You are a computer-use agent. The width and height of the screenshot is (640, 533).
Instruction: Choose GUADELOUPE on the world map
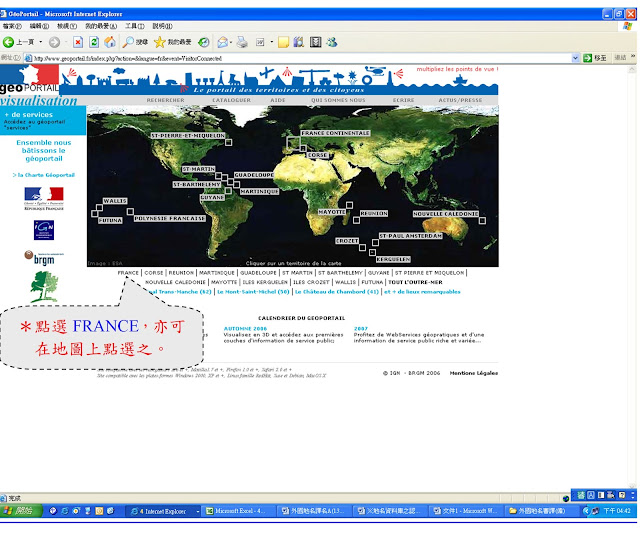click(x=254, y=175)
